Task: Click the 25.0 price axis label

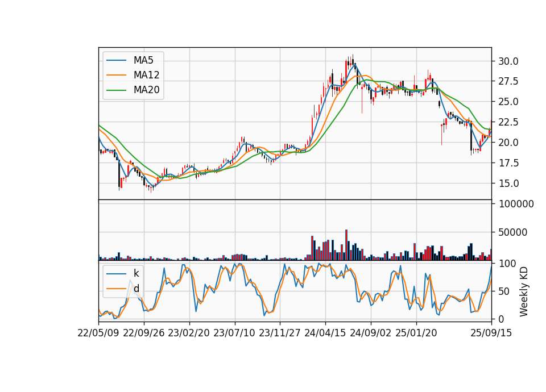Action: pyautogui.click(x=508, y=102)
